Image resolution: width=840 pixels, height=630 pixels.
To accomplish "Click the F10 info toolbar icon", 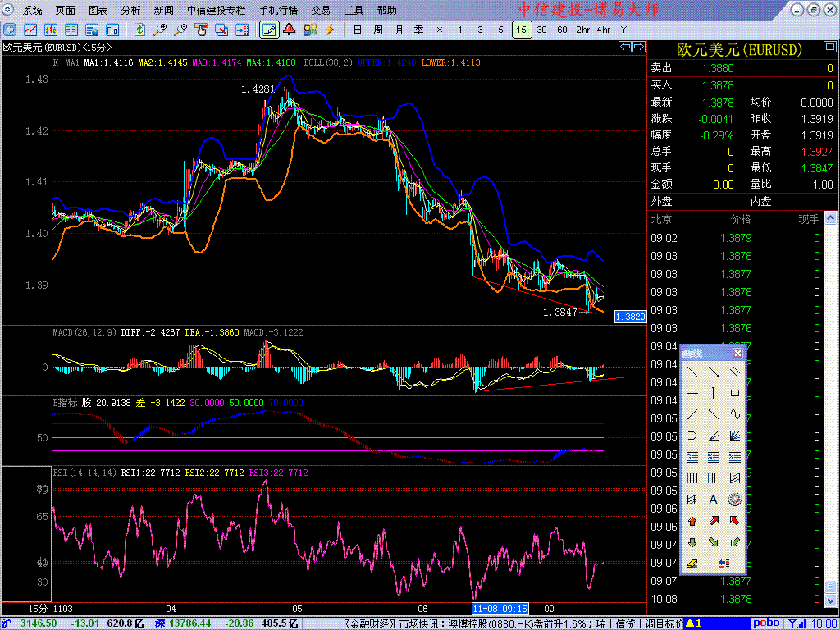I will pos(112,30).
